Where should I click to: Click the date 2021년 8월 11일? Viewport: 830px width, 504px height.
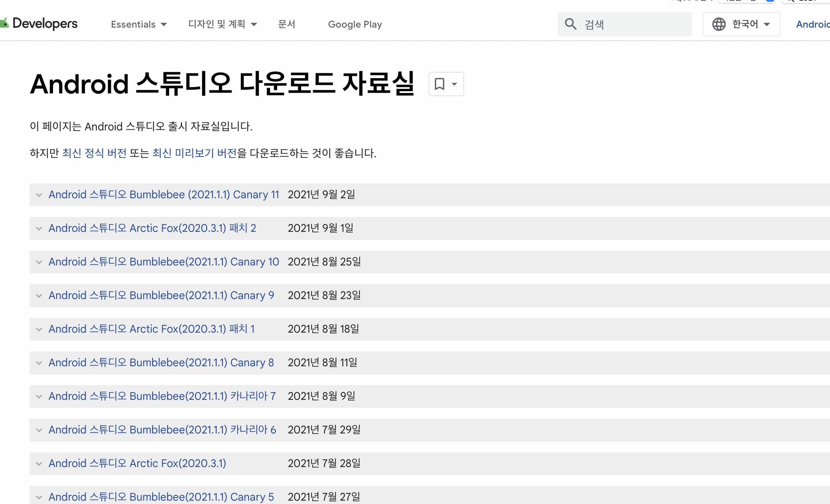tap(323, 363)
